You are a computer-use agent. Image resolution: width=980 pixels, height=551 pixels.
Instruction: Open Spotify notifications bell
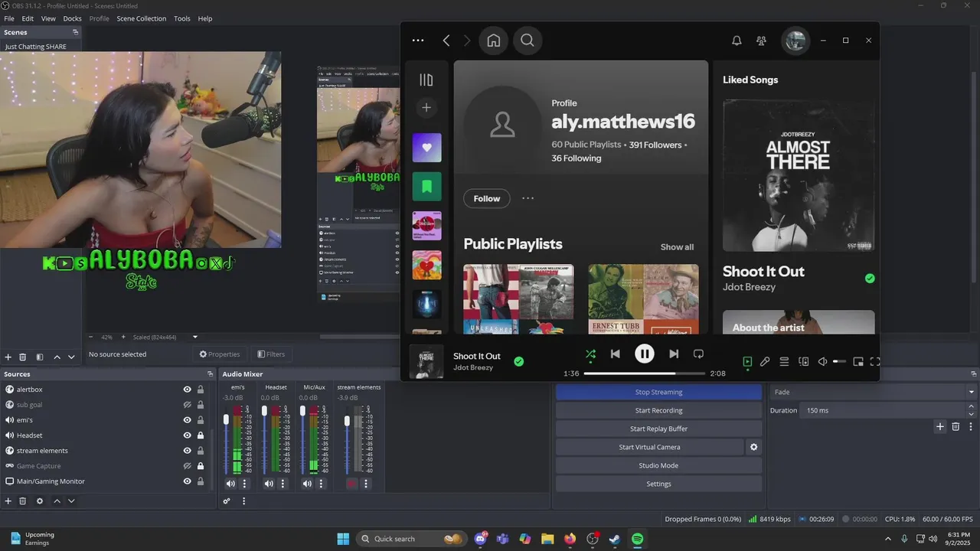pyautogui.click(x=737, y=41)
